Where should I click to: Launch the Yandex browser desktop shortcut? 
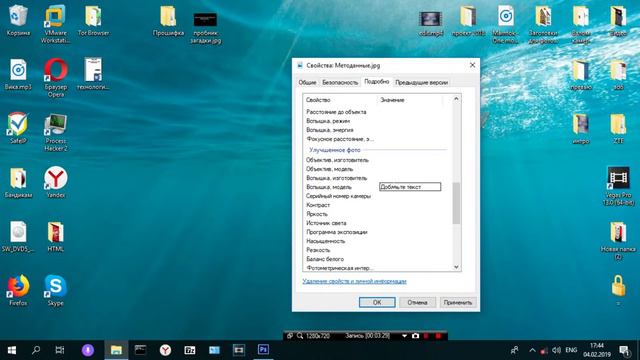[x=56, y=182]
